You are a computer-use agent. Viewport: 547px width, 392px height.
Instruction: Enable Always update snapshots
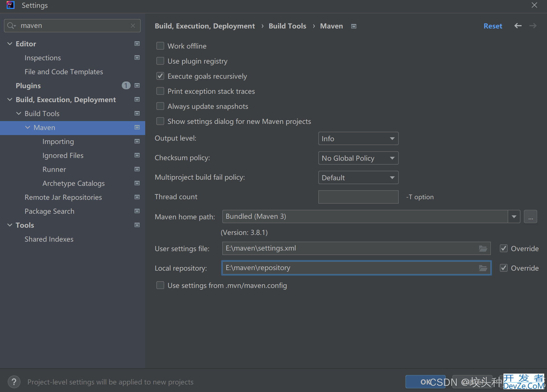point(160,106)
